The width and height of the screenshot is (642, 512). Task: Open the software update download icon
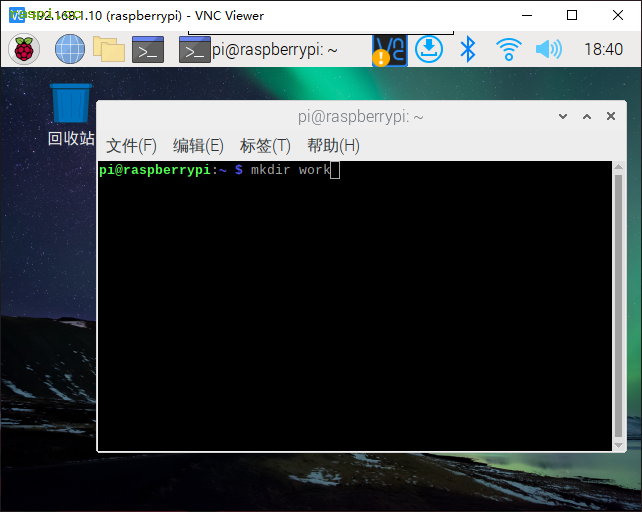(x=429, y=49)
